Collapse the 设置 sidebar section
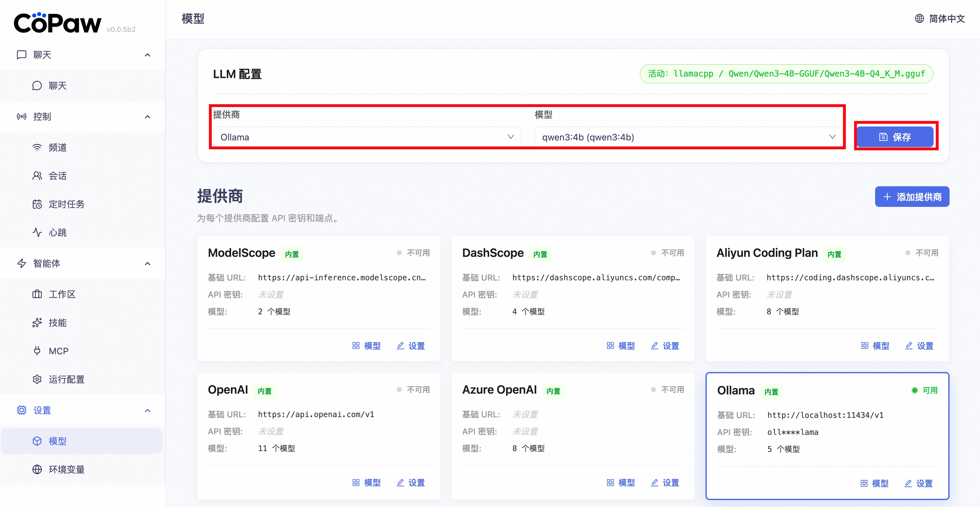The image size is (980, 507). [x=148, y=410]
